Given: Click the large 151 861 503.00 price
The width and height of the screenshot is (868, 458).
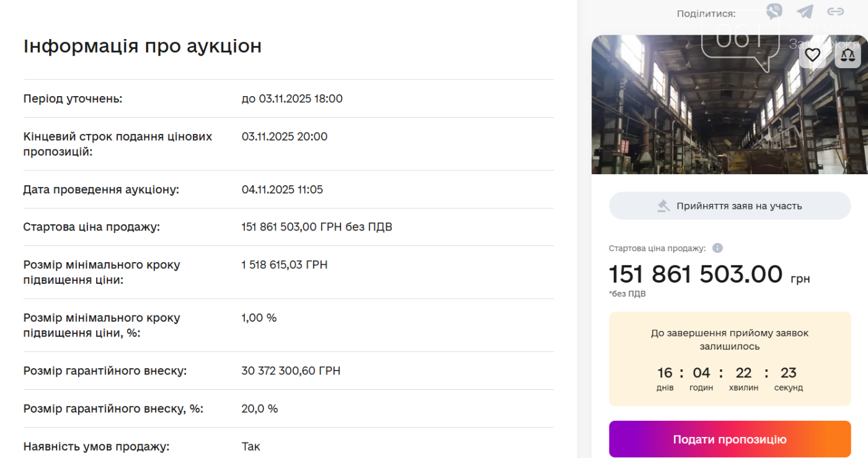Looking at the screenshot, I should click(696, 274).
